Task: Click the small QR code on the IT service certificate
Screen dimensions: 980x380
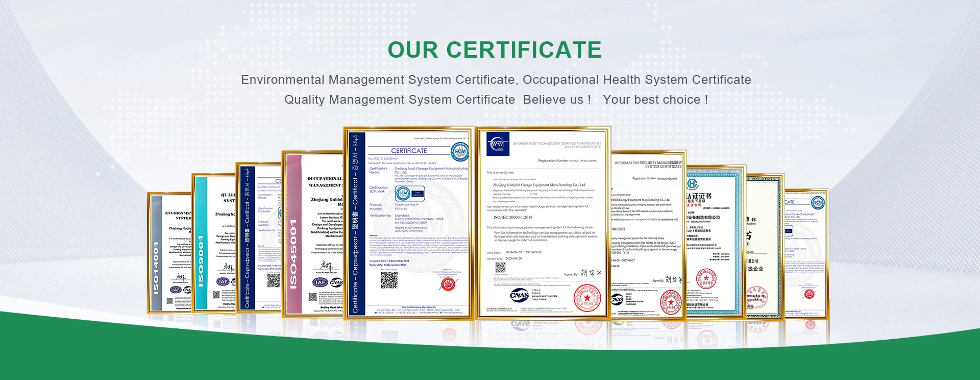Action: click(x=500, y=268)
